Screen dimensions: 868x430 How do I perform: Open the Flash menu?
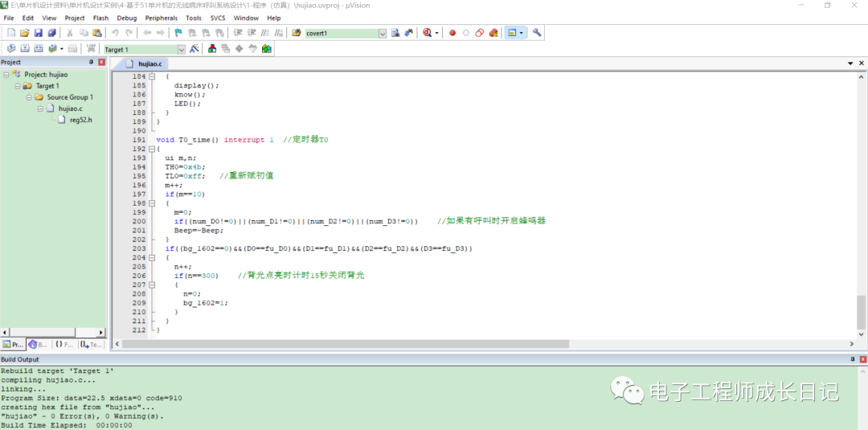click(100, 18)
